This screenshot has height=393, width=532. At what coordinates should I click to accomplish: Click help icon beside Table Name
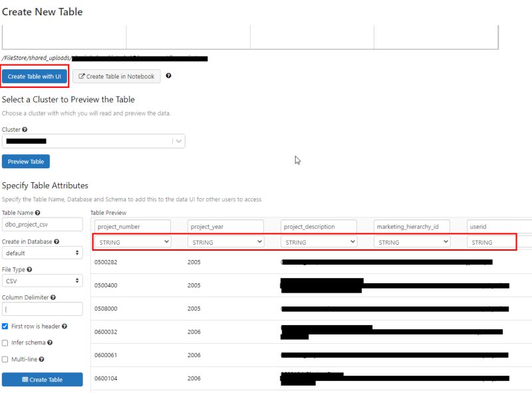click(x=37, y=211)
